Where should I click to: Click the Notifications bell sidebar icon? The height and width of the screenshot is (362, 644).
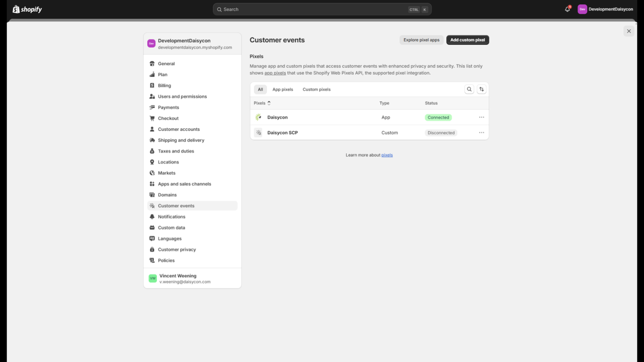[x=152, y=217]
